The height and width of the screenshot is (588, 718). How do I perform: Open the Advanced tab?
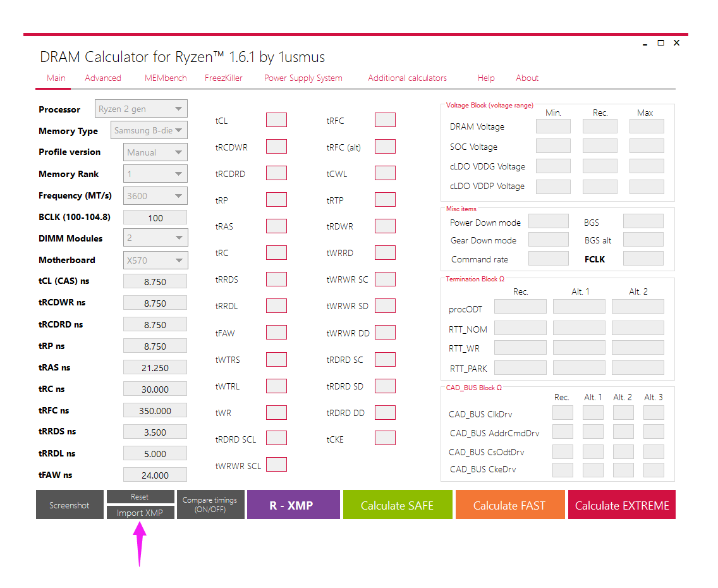(102, 78)
